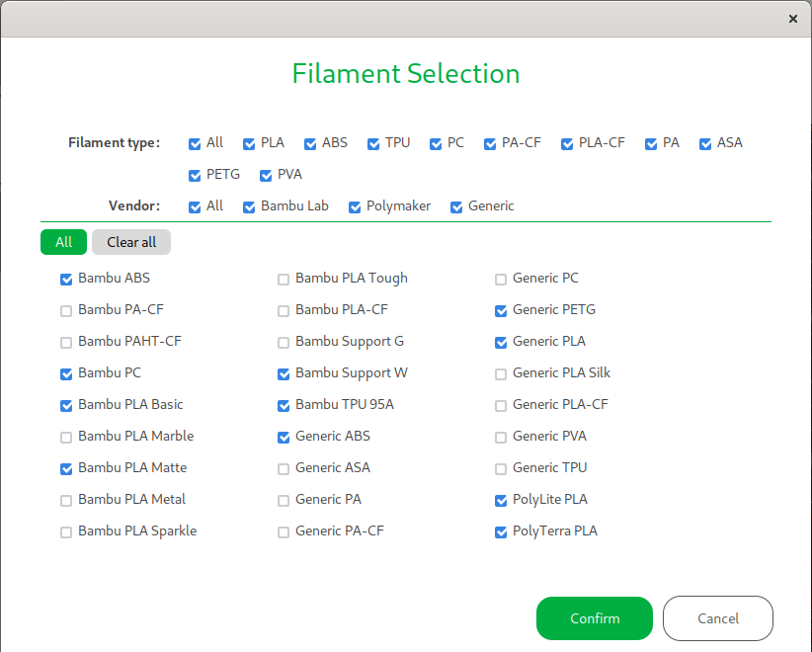Toggle the All checkbox in Filament type row

coord(195,144)
